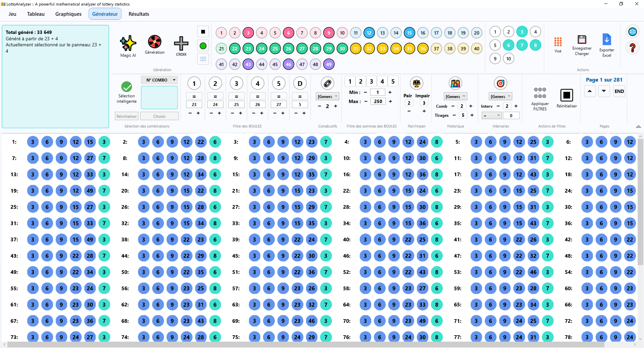
Task: Click the Enregistrer Charger floppy disk icon
Action: (582, 39)
